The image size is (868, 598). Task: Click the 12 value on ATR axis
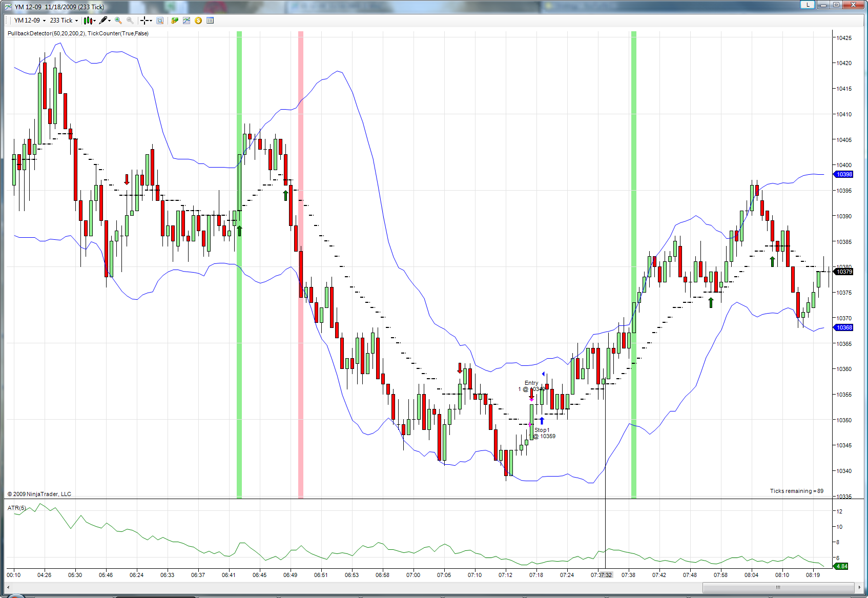pyautogui.click(x=839, y=511)
